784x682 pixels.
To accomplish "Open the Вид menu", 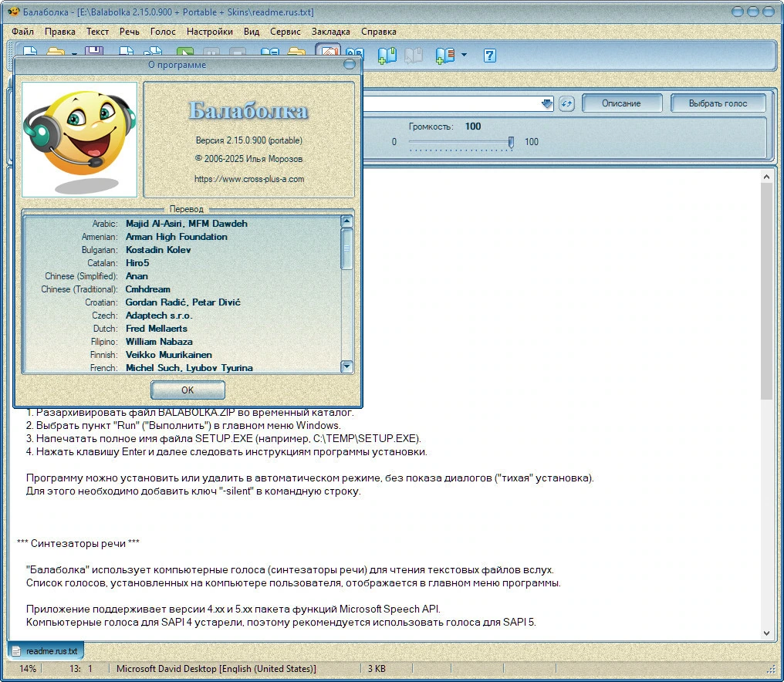I will [x=252, y=32].
